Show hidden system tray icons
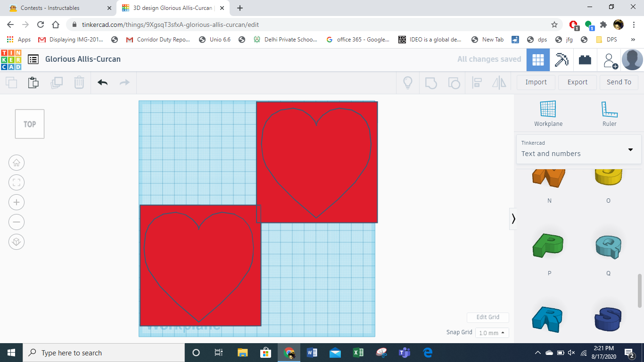This screenshot has height=362, width=644. [538, 353]
